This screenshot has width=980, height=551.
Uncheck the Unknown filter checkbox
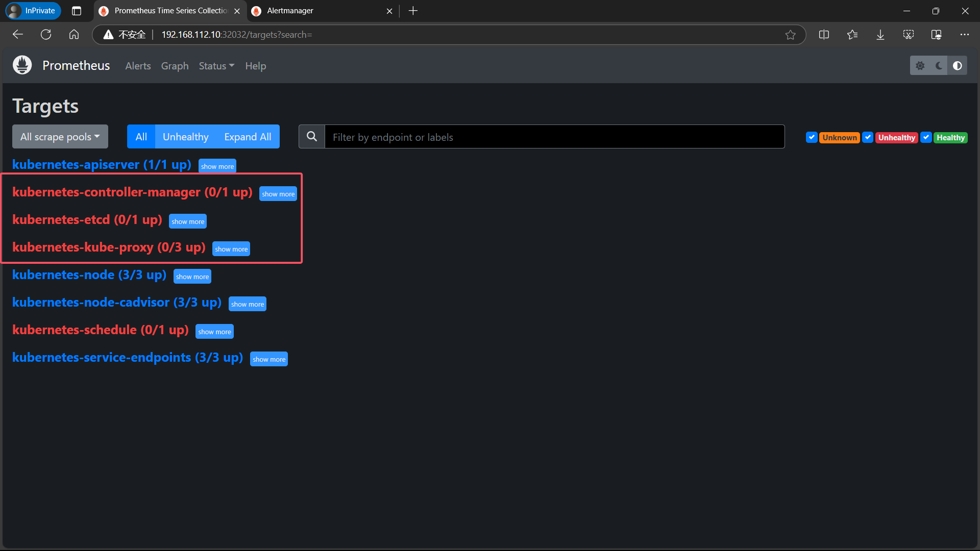click(x=812, y=137)
